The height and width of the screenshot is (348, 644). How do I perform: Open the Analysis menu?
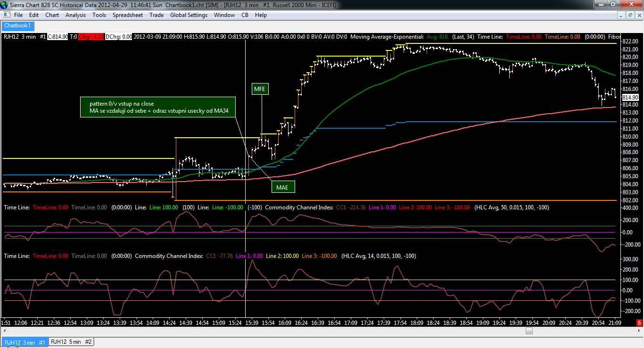76,15
